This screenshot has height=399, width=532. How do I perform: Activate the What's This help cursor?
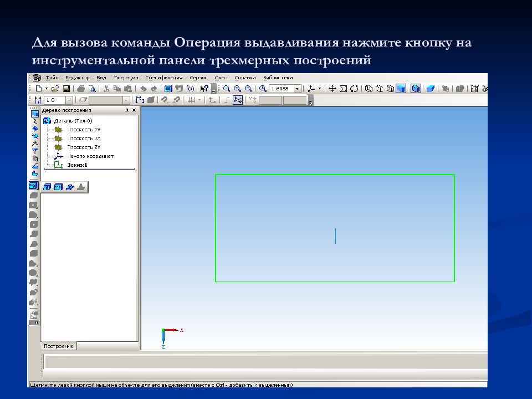click(204, 89)
